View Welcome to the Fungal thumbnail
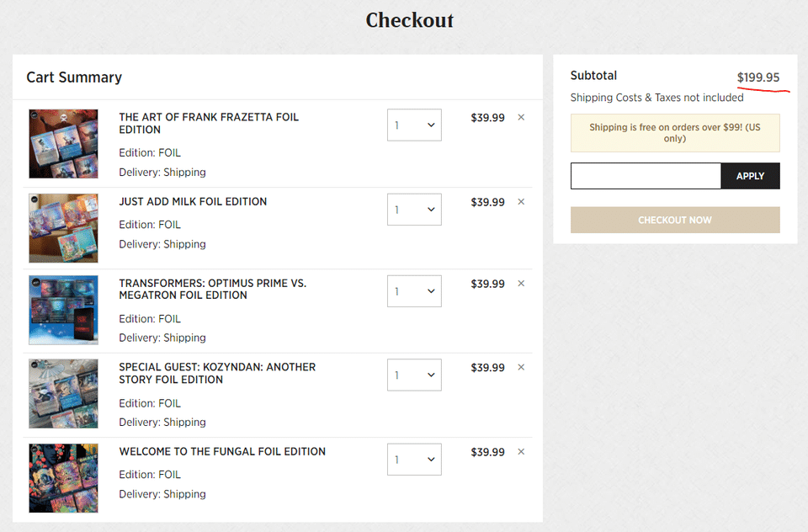This screenshot has width=808, height=532. coord(63,478)
